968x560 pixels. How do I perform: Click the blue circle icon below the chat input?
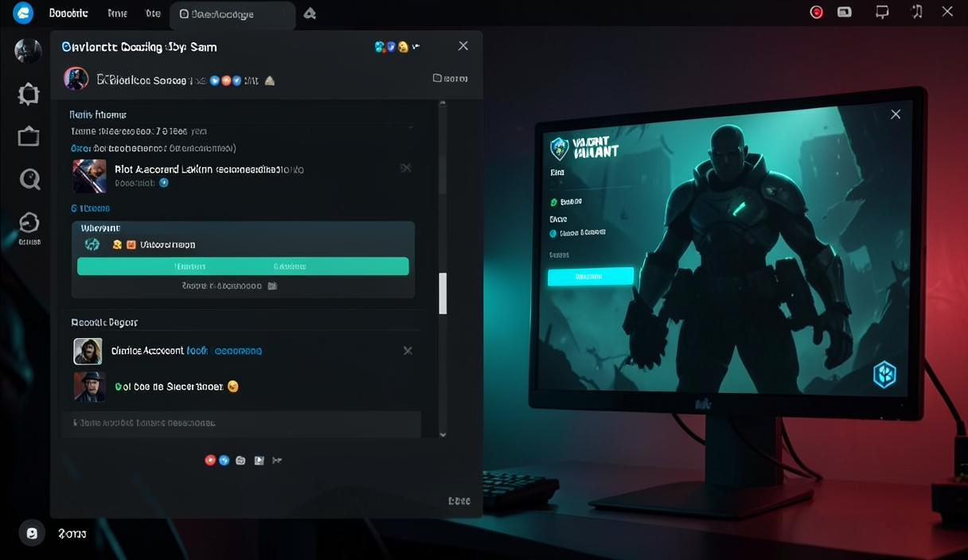tap(224, 460)
